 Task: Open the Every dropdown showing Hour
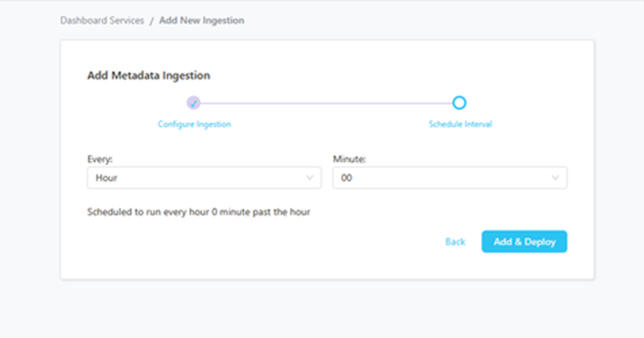pyautogui.click(x=204, y=178)
